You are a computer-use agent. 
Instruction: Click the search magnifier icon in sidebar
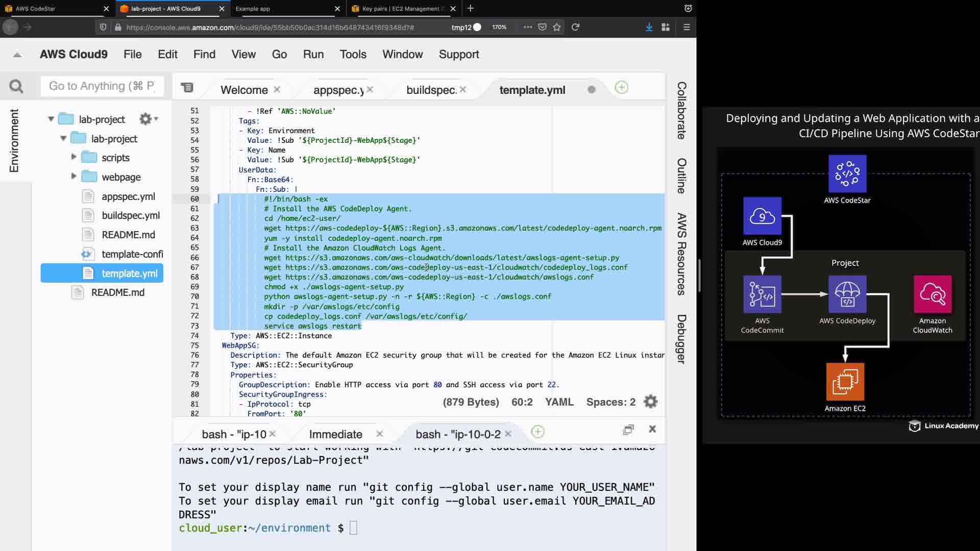tap(16, 87)
